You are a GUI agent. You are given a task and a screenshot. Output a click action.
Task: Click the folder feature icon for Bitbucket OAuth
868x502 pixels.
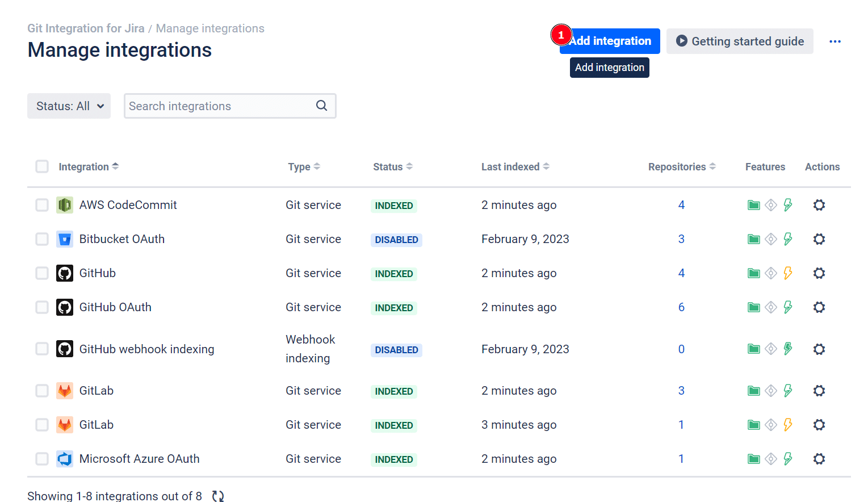(754, 239)
